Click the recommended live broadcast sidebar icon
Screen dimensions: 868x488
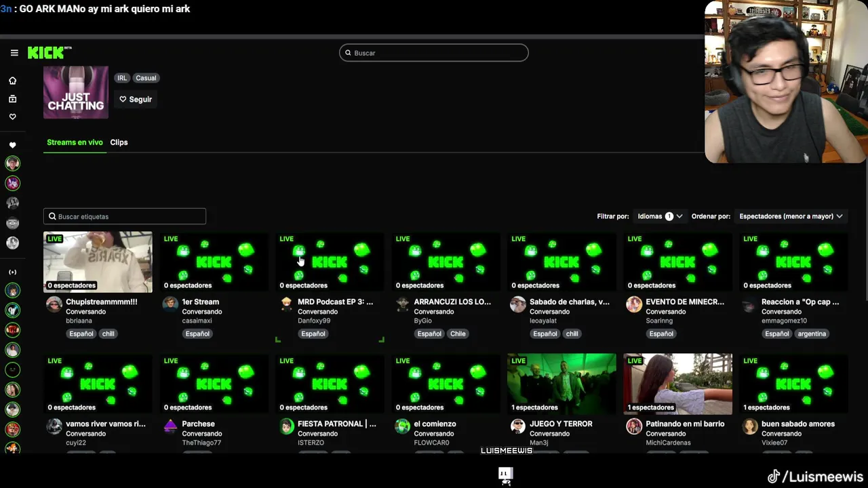(x=12, y=272)
